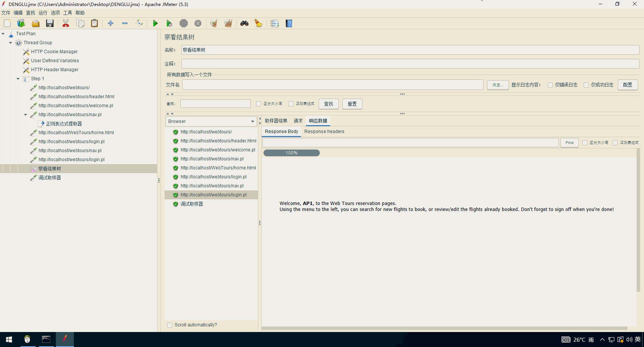Click Start no pauses icon
This screenshot has width=644, height=347.
[169, 23]
